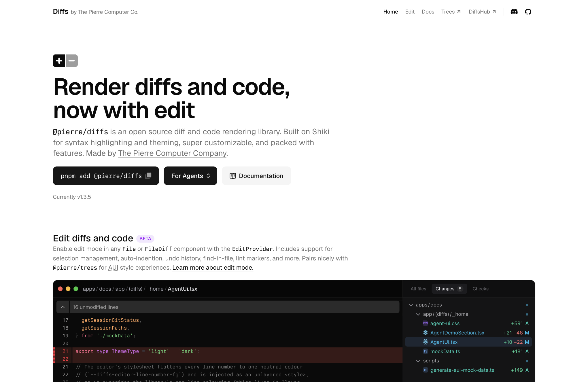
Task: Click the red window dot
Action: click(60, 289)
